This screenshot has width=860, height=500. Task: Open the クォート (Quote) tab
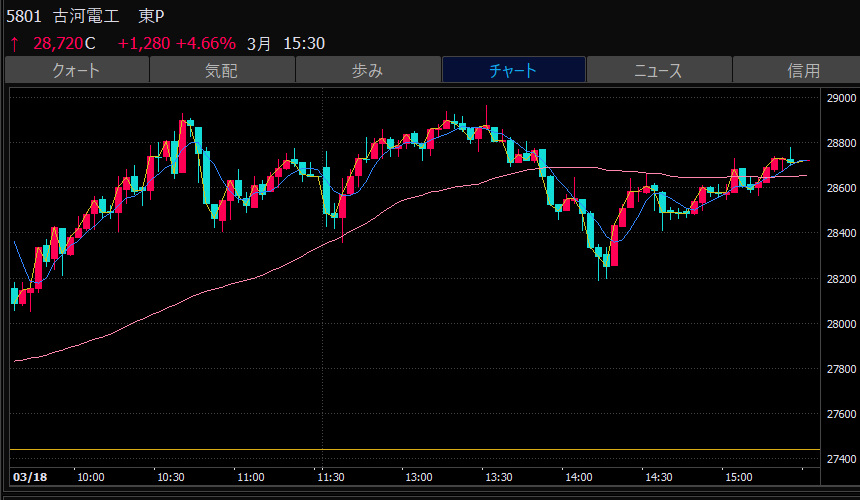(x=76, y=70)
